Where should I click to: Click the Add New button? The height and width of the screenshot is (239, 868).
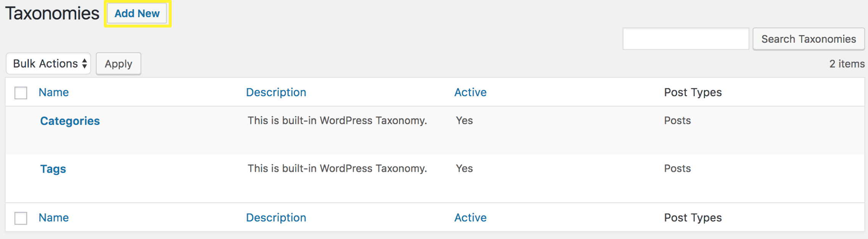(136, 13)
